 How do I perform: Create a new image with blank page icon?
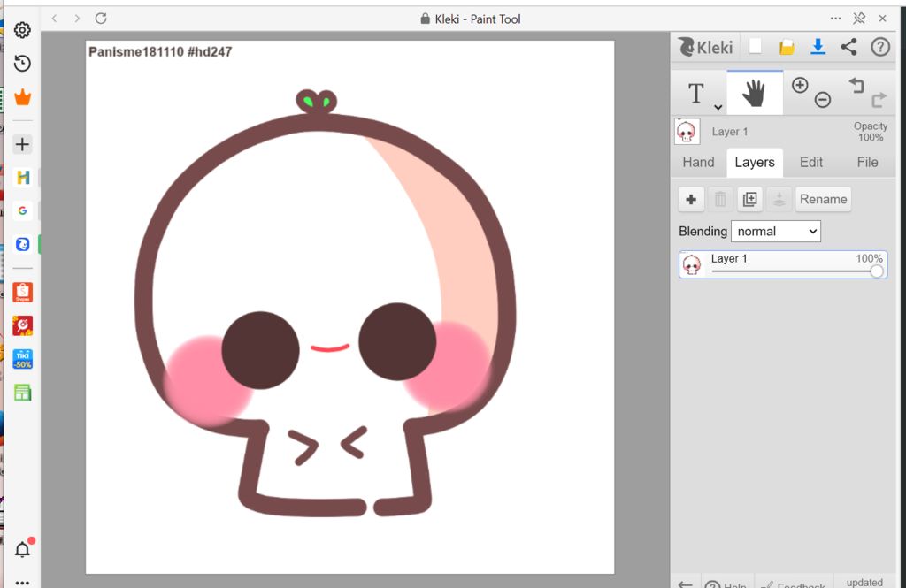[756, 46]
